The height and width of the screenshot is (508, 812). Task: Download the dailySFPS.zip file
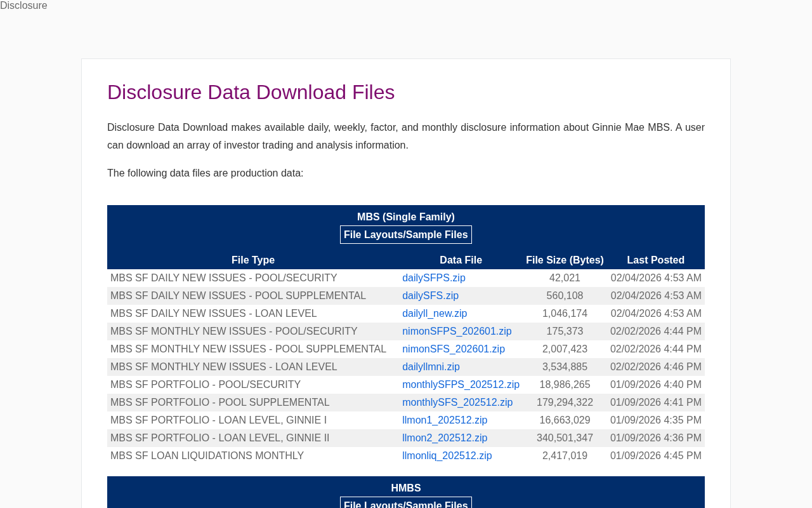point(433,278)
